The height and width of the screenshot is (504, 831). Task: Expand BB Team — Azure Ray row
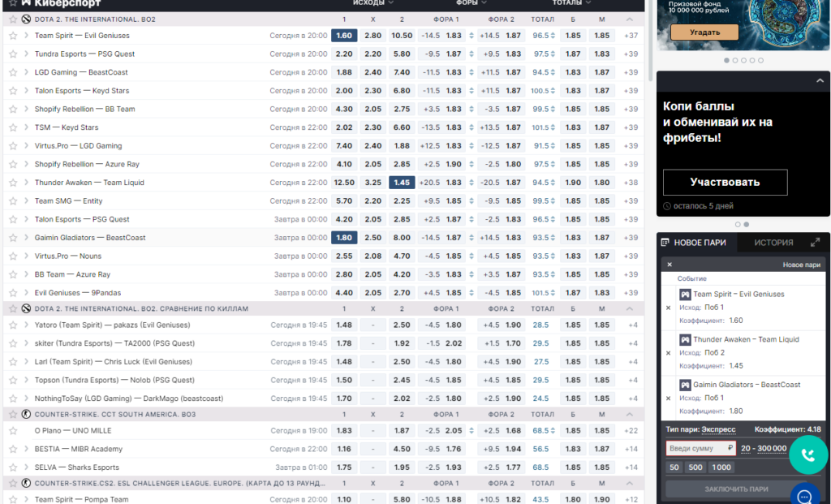pyautogui.click(x=26, y=274)
